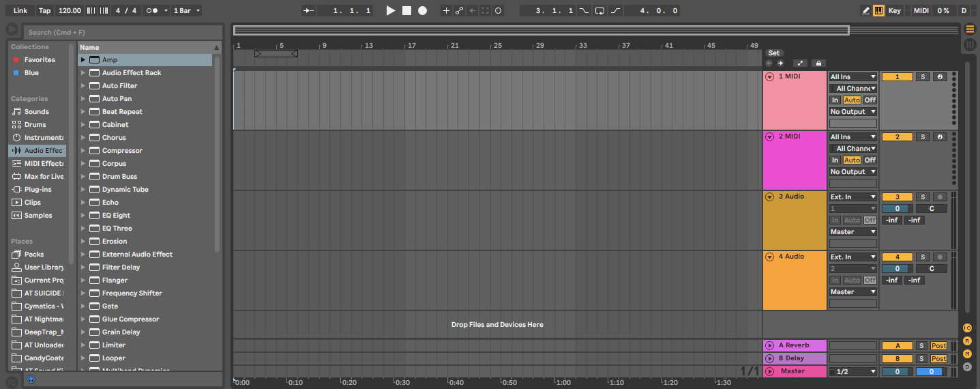Image resolution: width=980 pixels, height=389 pixels.
Task: Jump to next locator arrow
Action: click(780, 63)
